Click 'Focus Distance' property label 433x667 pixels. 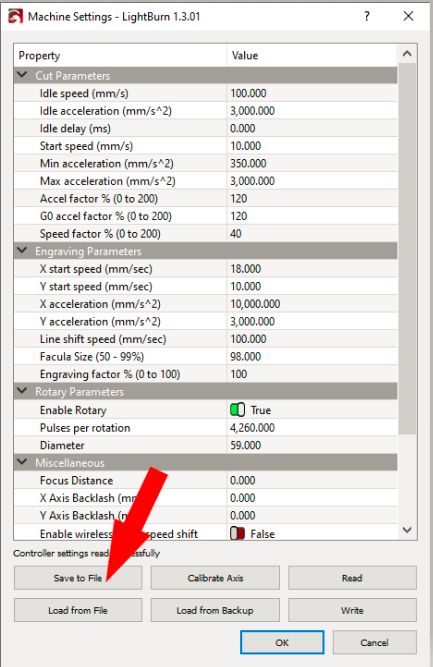[x=77, y=480]
